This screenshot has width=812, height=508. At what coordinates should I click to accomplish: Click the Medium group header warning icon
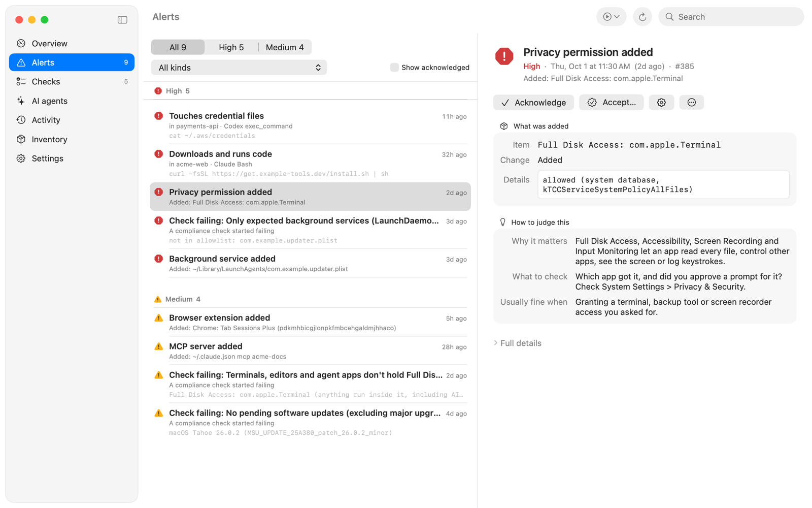[158, 299]
